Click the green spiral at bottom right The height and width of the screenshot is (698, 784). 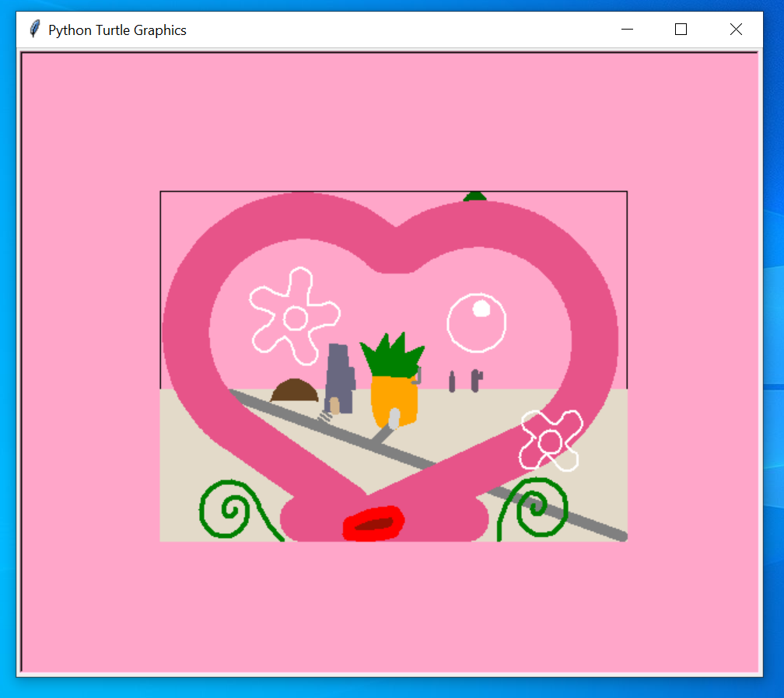[x=534, y=508]
